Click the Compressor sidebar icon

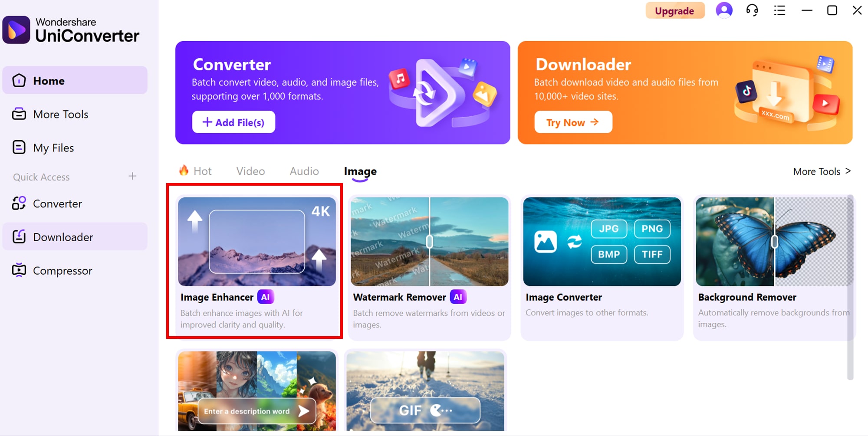19,270
